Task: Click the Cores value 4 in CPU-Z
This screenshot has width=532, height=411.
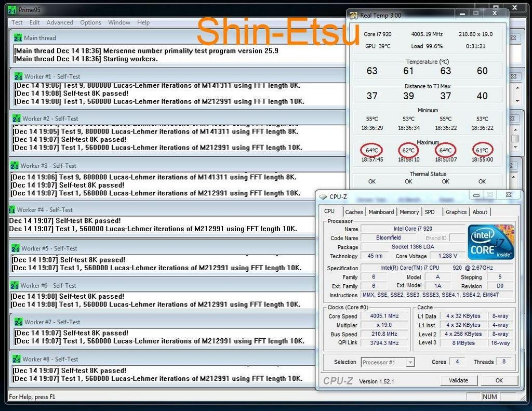Action: pos(457,362)
